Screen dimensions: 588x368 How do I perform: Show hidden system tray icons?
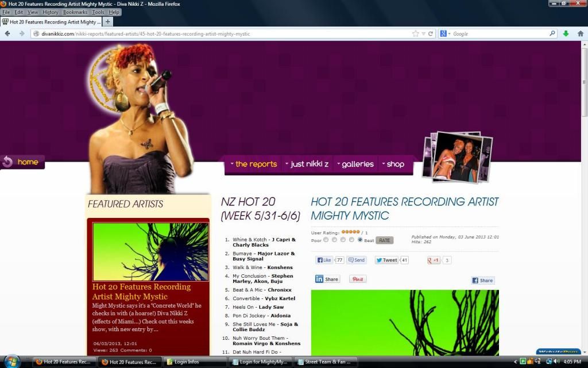pos(515,362)
